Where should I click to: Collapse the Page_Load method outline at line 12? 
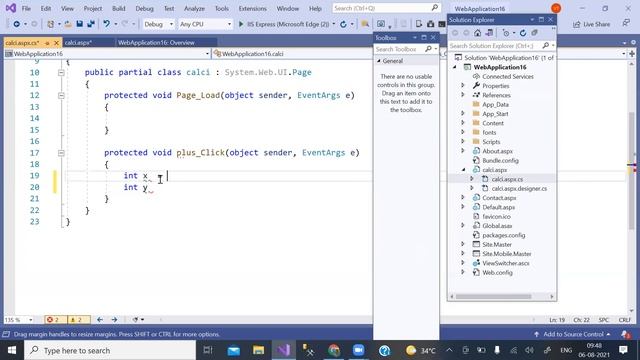61,96
